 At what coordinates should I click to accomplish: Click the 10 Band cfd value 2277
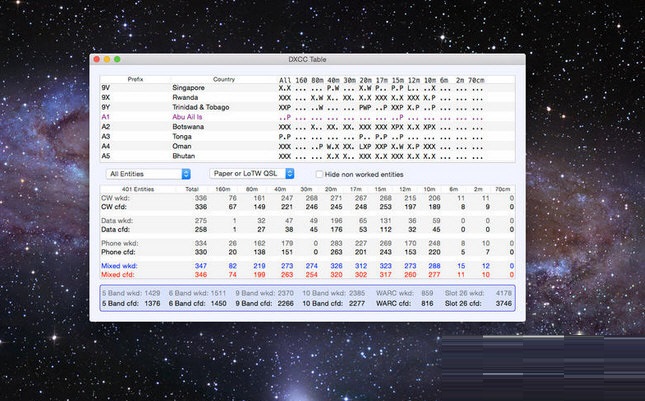[x=357, y=304]
